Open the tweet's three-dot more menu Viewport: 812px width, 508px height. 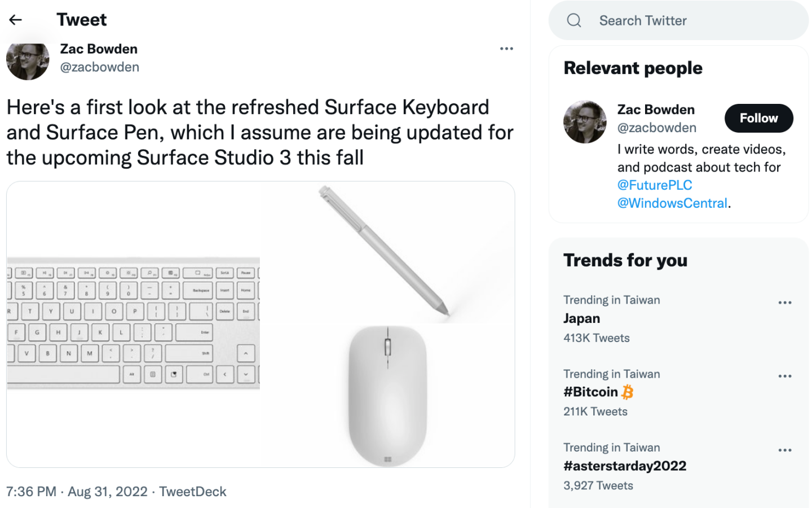coord(506,49)
